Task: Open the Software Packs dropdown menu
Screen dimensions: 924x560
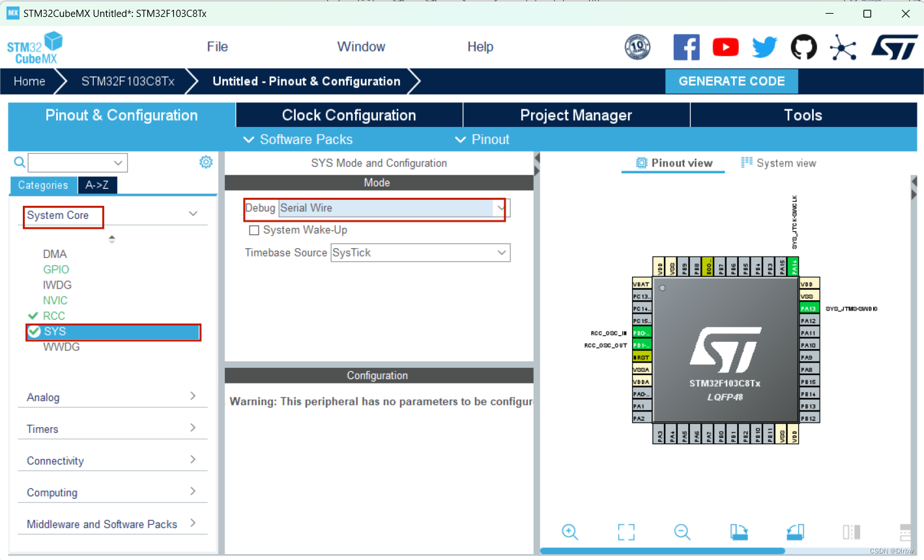Action: point(298,139)
